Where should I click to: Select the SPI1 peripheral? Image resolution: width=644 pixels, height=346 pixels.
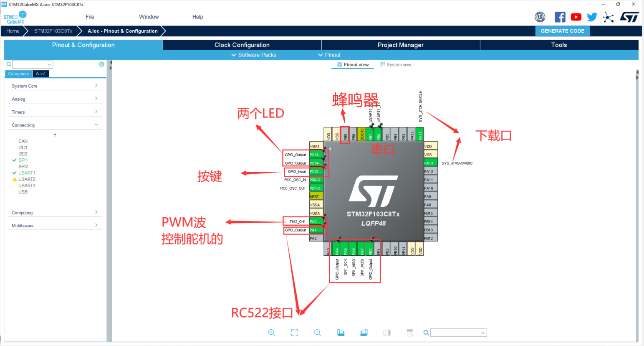[23, 160]
